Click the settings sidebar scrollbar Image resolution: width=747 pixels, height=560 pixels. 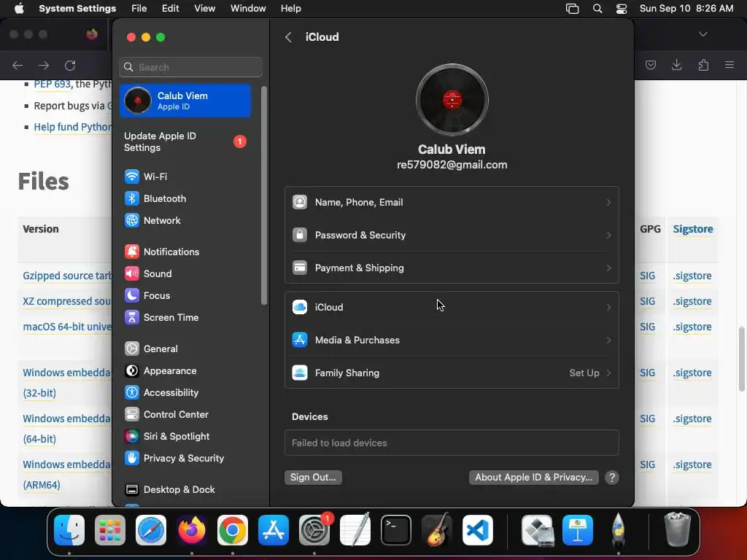click(264, 195)
